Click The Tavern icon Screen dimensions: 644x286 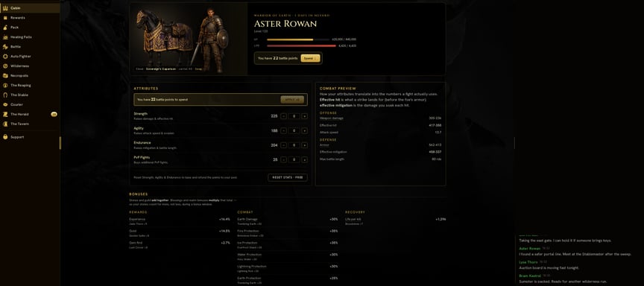5,124
